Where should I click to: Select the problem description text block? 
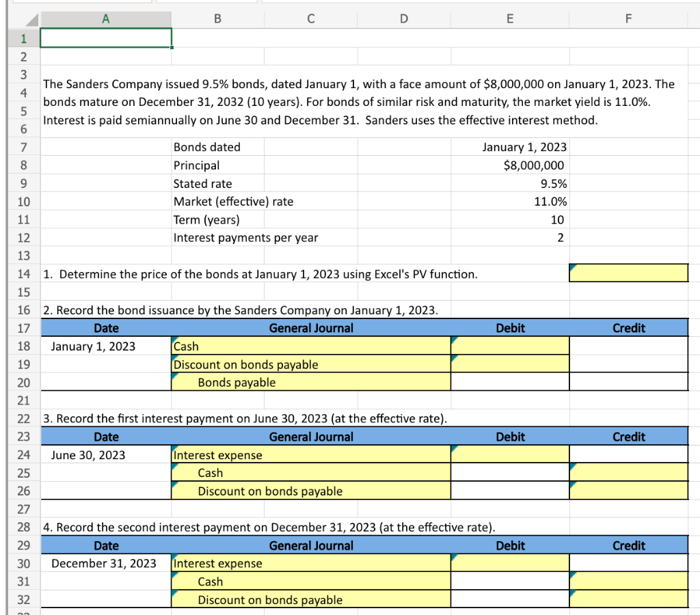359,102
